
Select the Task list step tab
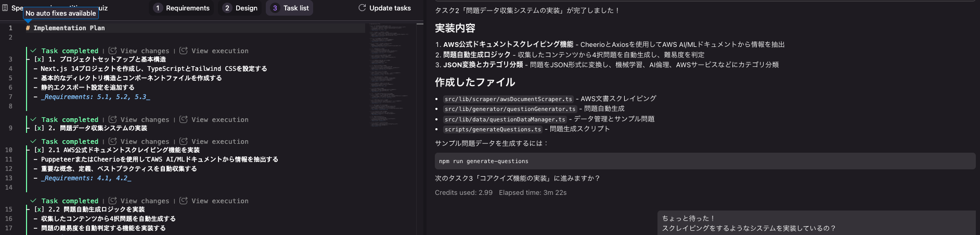[290, 8]
